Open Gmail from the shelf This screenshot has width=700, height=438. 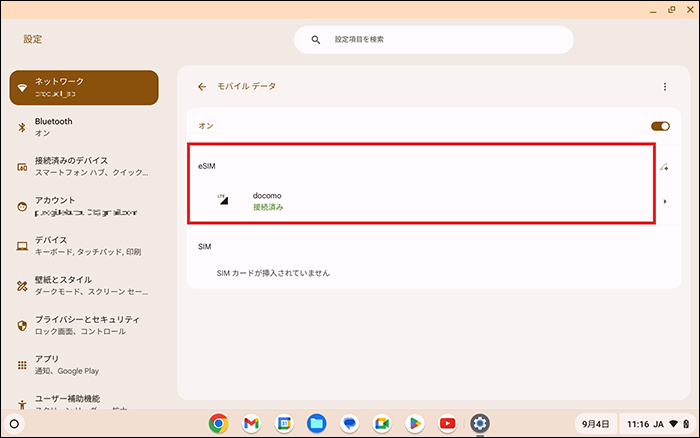(x=251, y=423)
